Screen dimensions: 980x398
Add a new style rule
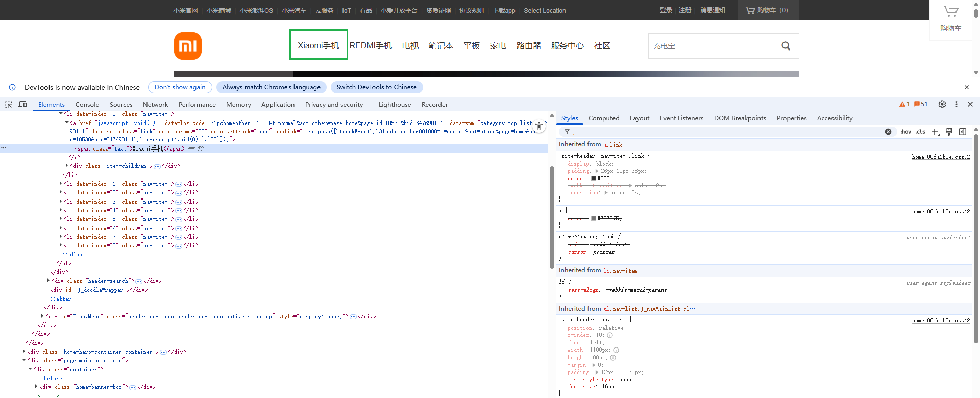pyautogui.click(x=935, y=132)
